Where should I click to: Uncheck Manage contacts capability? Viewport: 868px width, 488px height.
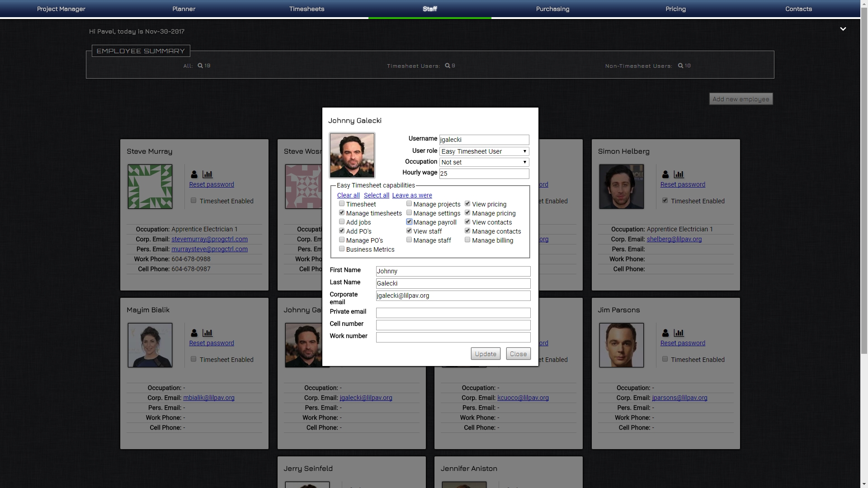[467, 231]
